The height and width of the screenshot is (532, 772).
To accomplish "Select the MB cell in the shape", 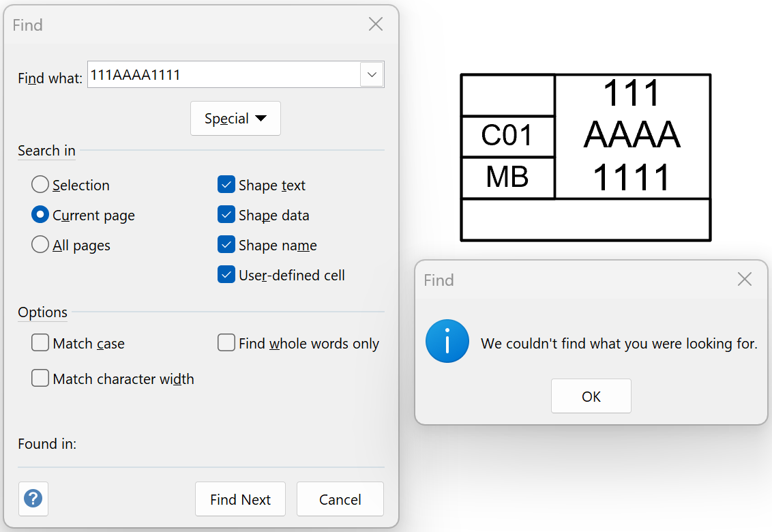I will coord(507,178).
